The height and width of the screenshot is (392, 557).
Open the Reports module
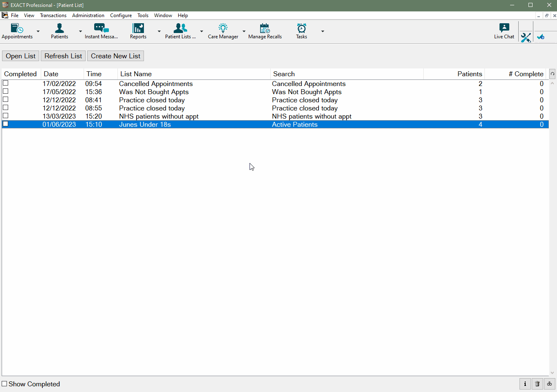coord(138,29)
